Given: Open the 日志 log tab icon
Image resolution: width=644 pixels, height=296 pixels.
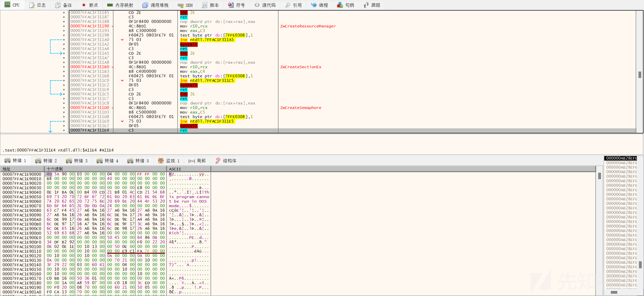Looking at the screenshot, I should tap(32, 5).
